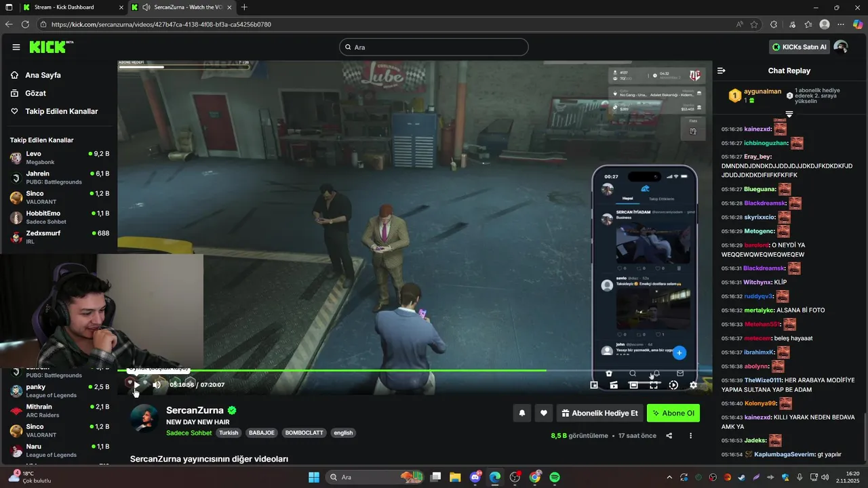Show hidden system tray icons
The image size is (868, 488).
(x=669, y=477)
